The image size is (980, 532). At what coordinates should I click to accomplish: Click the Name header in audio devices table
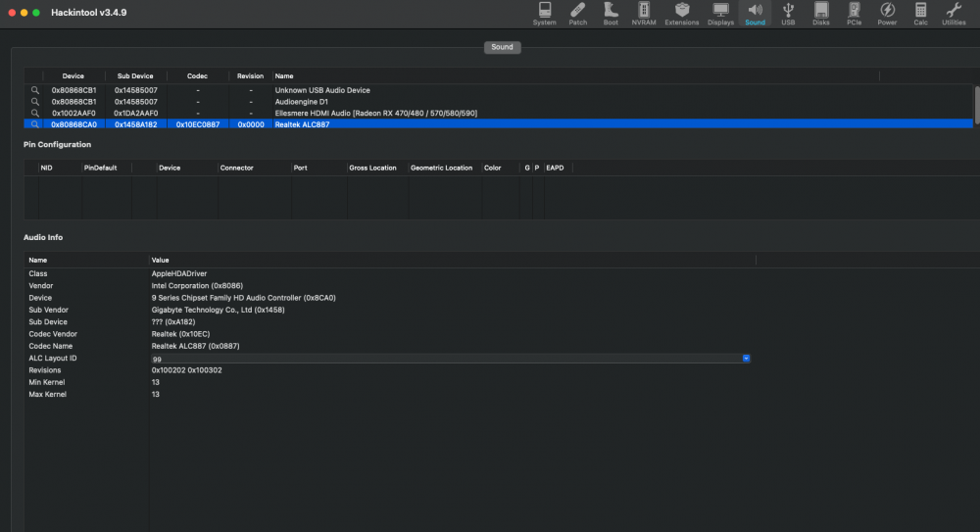point(284,75)
